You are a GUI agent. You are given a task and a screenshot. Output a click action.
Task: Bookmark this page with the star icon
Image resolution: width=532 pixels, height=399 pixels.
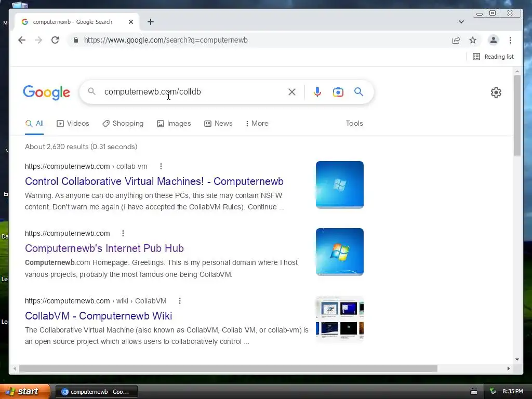(x=473, y=41)
